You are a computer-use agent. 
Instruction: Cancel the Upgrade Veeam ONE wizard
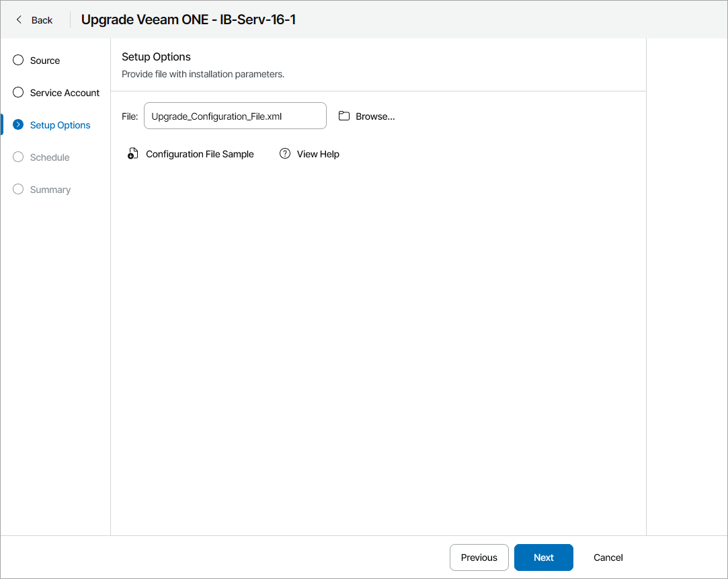click(607, 557)
